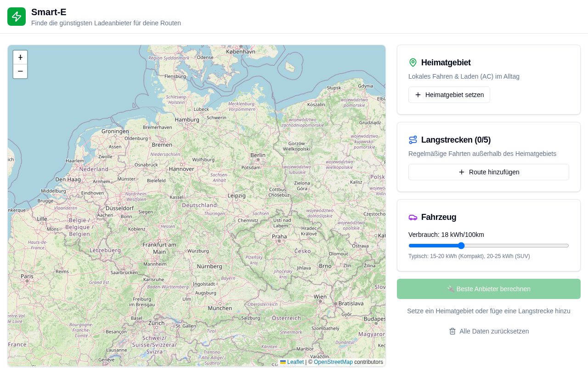588x368 pixels.
Task: Click the Fahrzeug heading
Action: (x=439, y=217)
